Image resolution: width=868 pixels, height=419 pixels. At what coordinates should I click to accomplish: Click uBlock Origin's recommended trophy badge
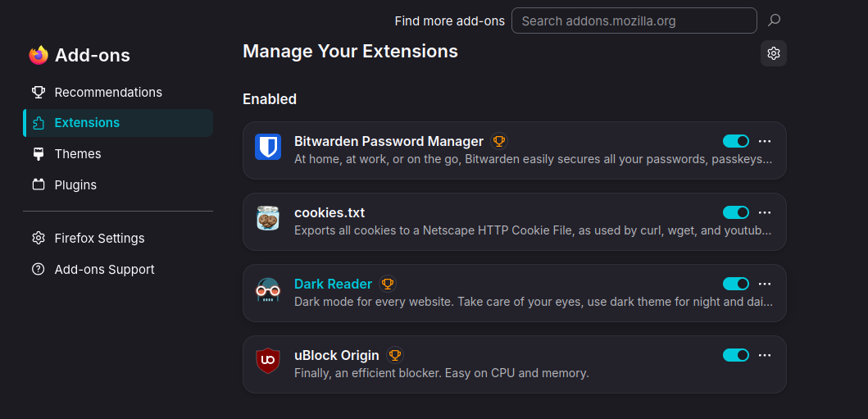[395, 355]
